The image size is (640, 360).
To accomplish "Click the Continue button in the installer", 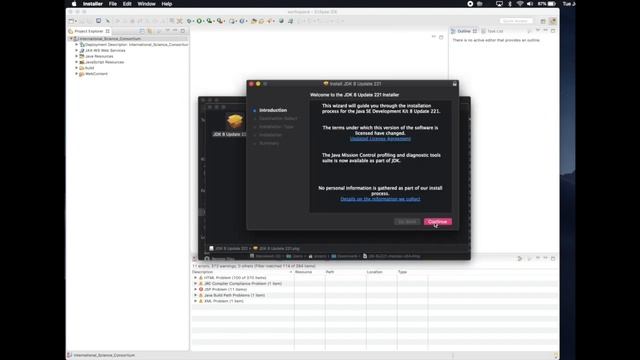I will tap(438, 222).
